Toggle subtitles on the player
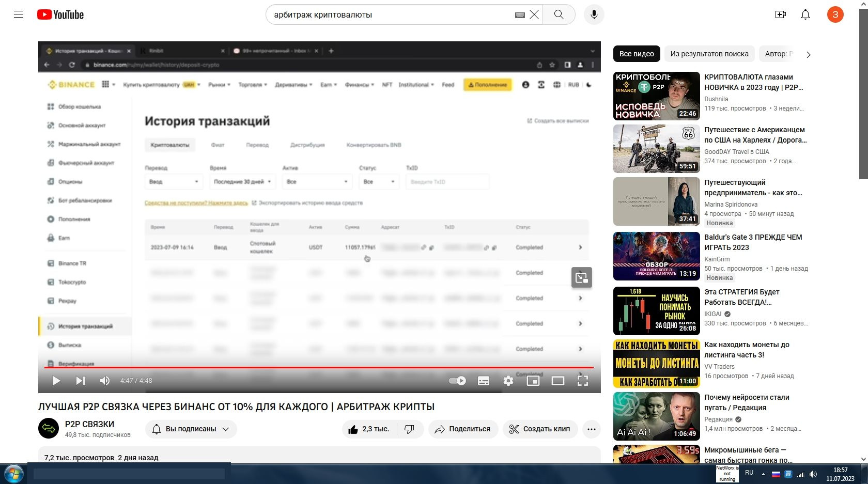Screen dimensions: 868x484 point(484,381)
